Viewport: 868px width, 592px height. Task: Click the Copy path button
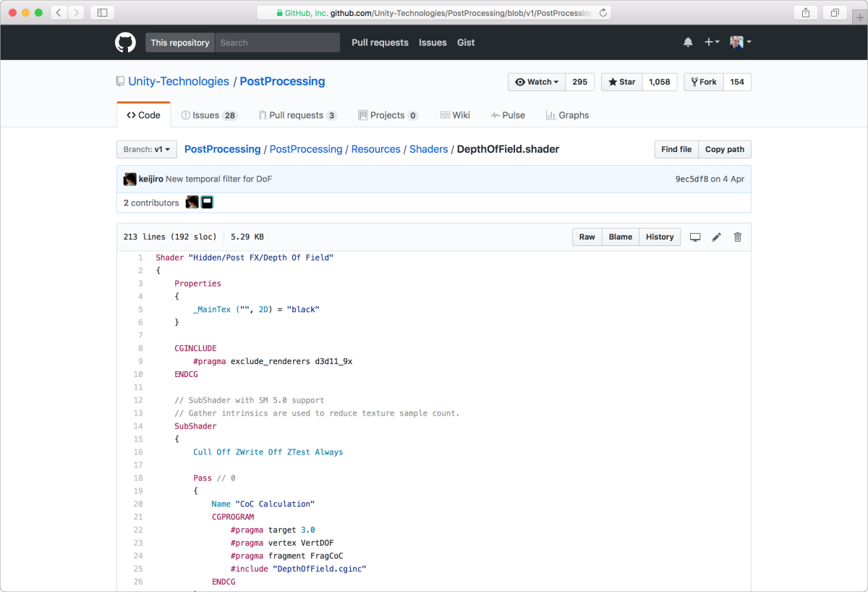tap(725, 149)
